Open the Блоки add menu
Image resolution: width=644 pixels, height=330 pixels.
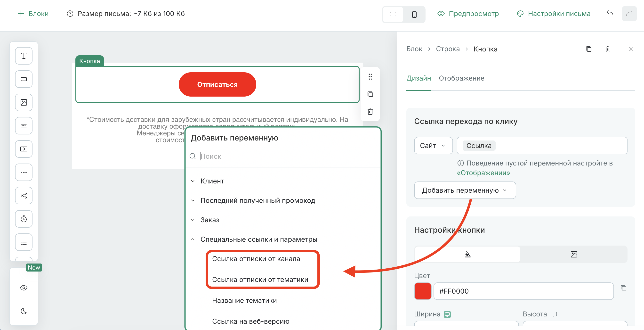point(33,14)
